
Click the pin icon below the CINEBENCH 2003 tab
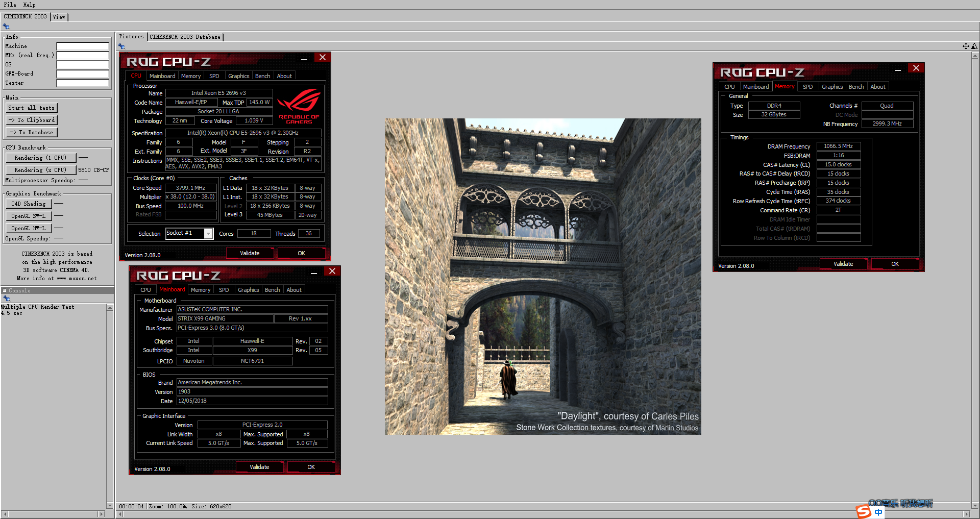pyautogui.click(x=6, y=27)
